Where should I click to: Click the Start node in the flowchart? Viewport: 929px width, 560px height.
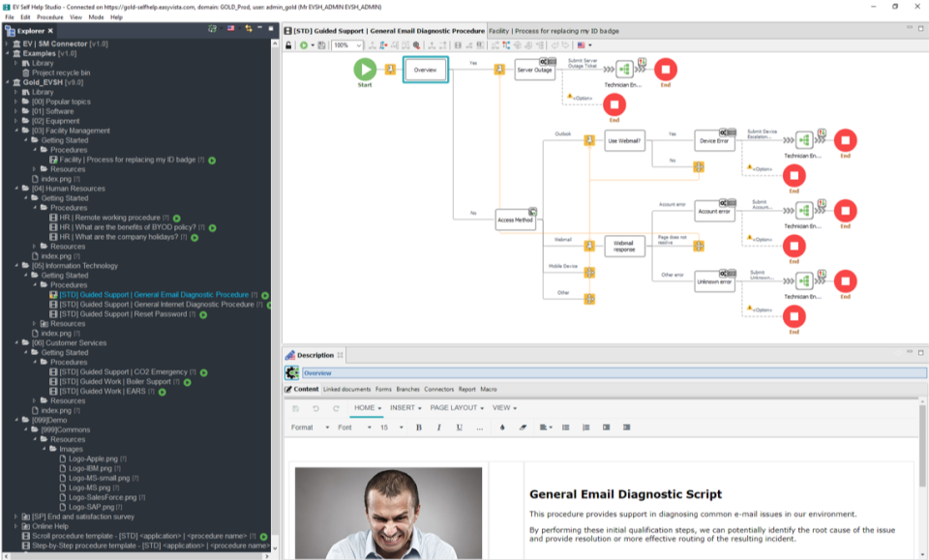(365, 70)
